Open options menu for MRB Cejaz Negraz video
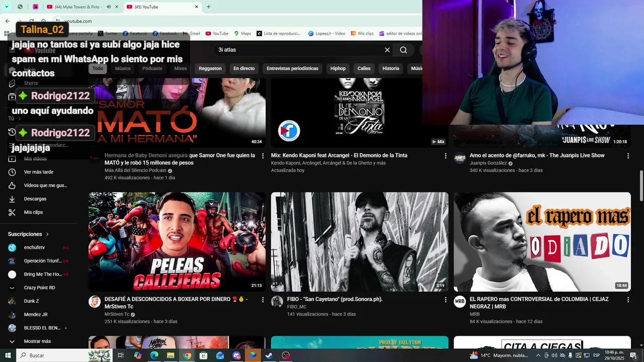The image size is (644, 362). coord(628,300)
